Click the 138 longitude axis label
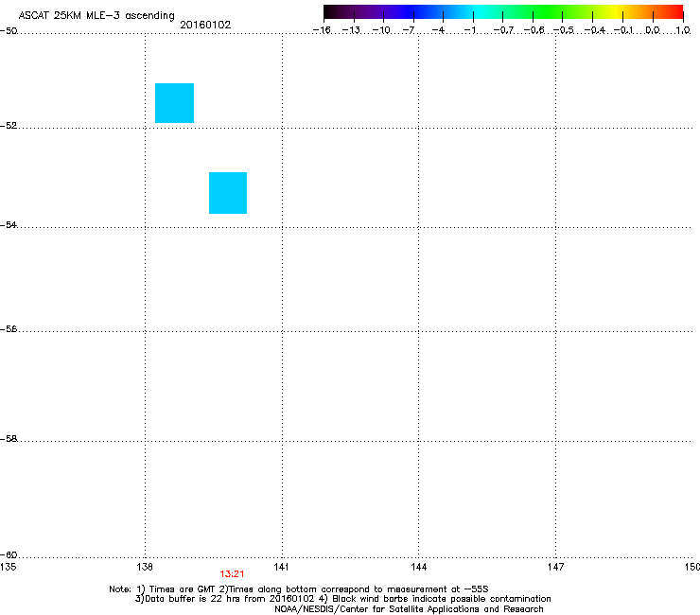Viewport: 700px width, 615px height. coord(145,567)
